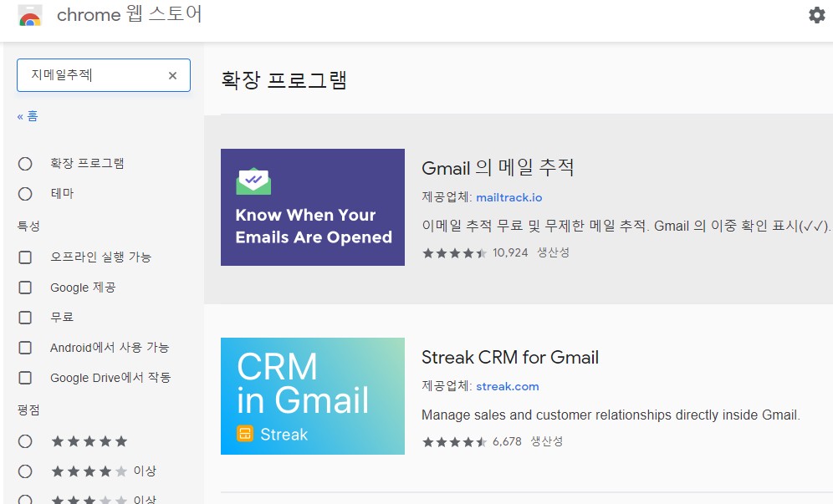Viewport: 833px width, 504px height.
Task: Choose the three stars 이상 rating filter
Action: pyautogui.click(x=25, y=499)
